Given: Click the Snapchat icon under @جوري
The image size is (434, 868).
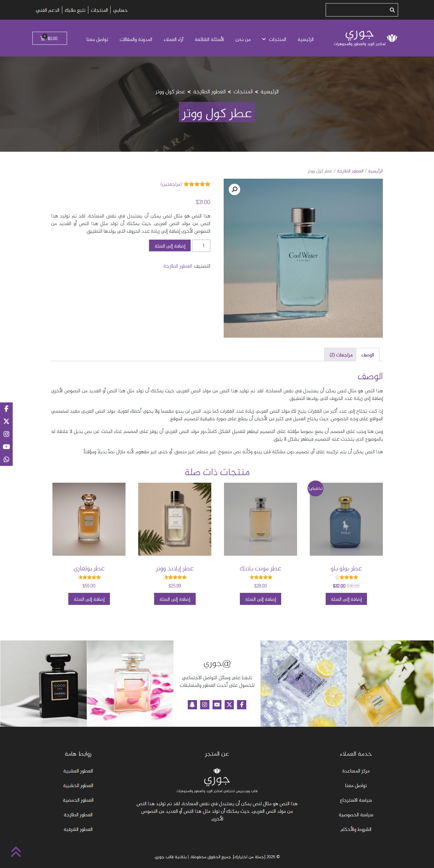Looking at the screenshot, I should [192, 705].
